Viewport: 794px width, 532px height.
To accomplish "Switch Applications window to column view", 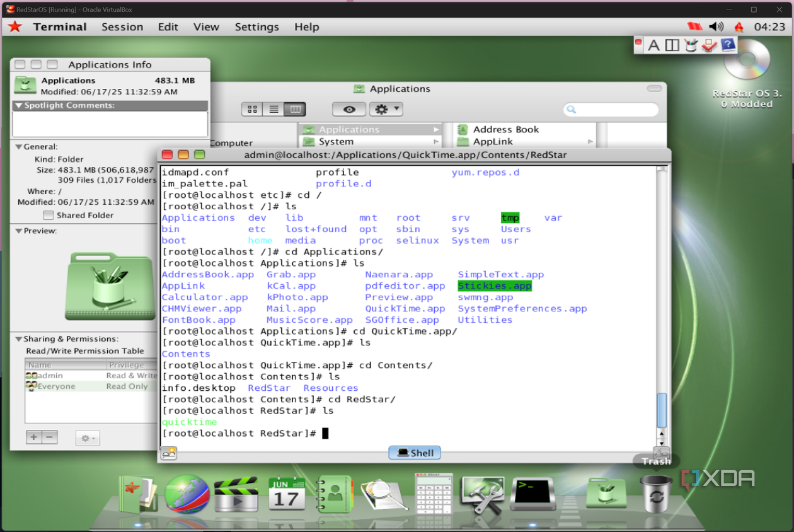I will (x=294, y=109).
